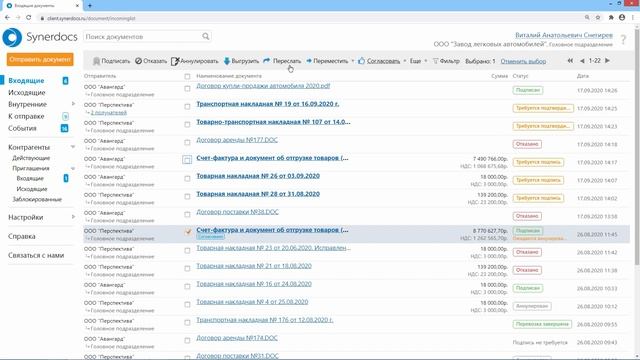
Task: Click the Согласован tag under selected invoice
Action: [211, 237]
